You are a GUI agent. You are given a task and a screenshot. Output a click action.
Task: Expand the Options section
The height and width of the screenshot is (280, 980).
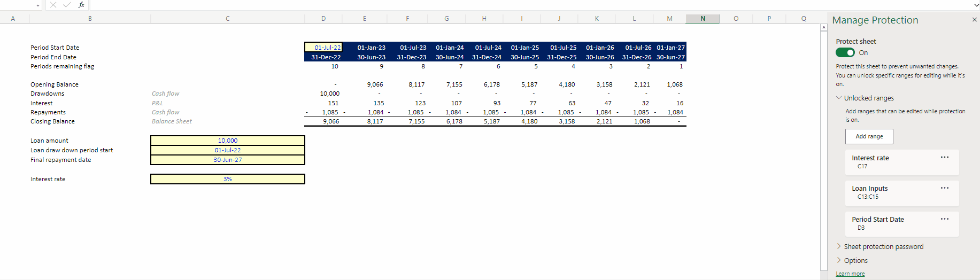pos(839,260)
